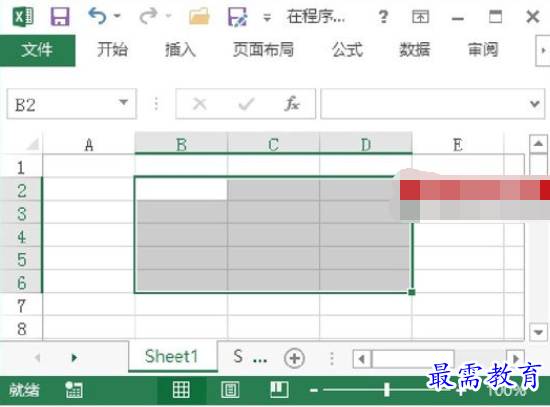Screen dimensions: 550x407
Task: Switch to the 数据 tab
Action: click(415, 49)
